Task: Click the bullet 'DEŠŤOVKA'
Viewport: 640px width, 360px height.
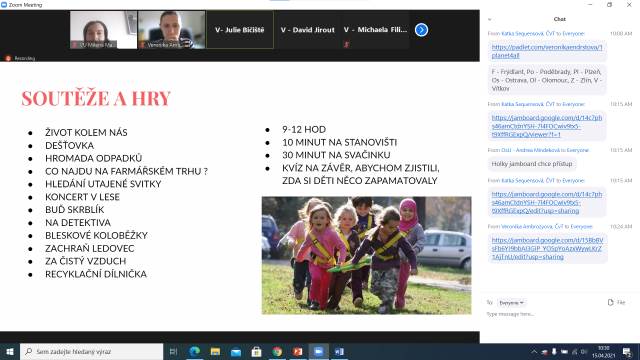Action: point(69,145)
